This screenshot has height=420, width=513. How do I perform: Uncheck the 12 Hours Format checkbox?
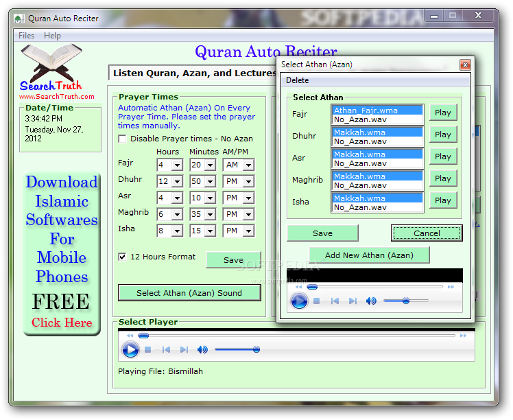click(122, 257)
